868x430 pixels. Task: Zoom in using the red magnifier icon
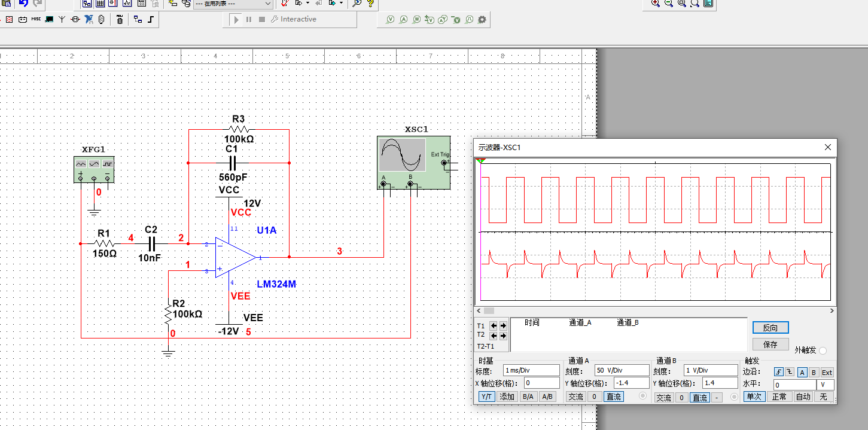655,4
